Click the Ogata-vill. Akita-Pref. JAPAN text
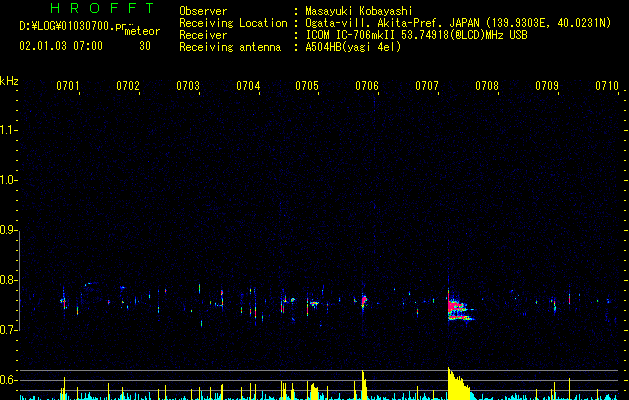The height and width of the screenshot is (400, 629). 392,23
